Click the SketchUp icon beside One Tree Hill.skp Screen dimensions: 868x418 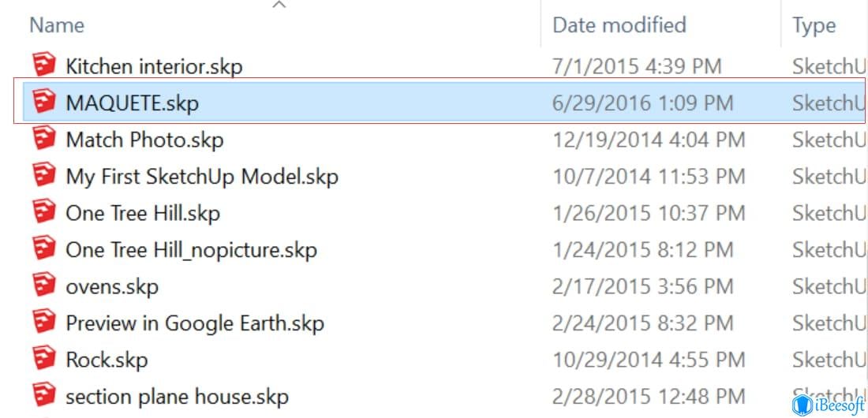[x=43, y=211]
